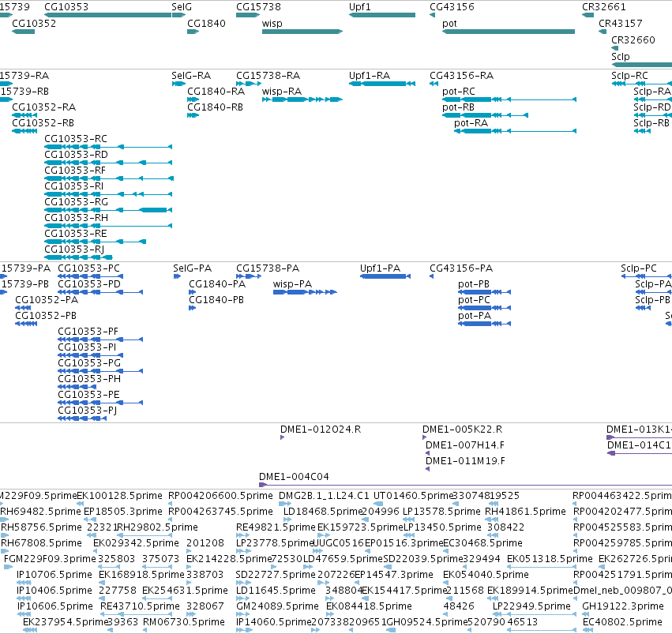The image size is (672, 634).
Task: Click the CG10353 gene bar
Action: [x=108, y=15]
